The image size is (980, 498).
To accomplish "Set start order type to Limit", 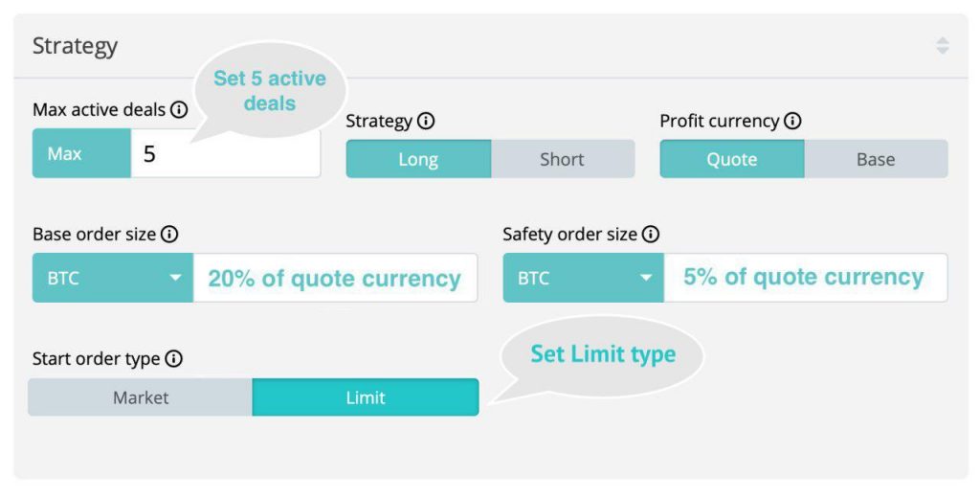I will tap(366, 397).
